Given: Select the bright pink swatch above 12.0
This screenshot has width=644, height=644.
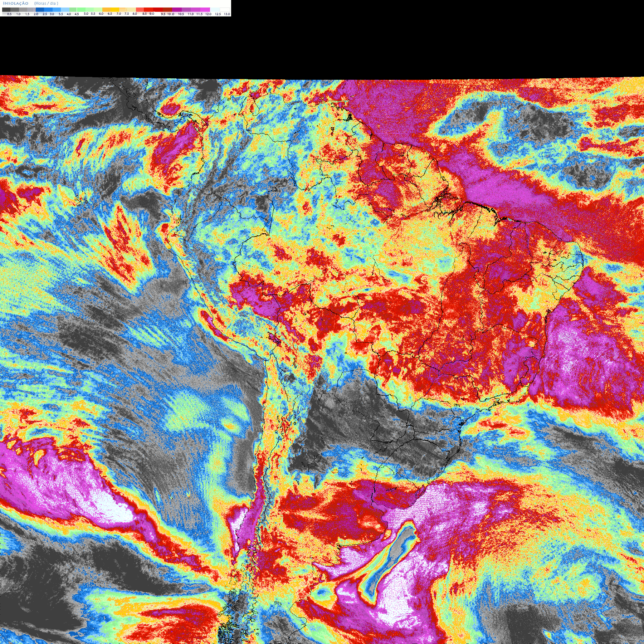Looking at the screenshot, I should (205, 10).
